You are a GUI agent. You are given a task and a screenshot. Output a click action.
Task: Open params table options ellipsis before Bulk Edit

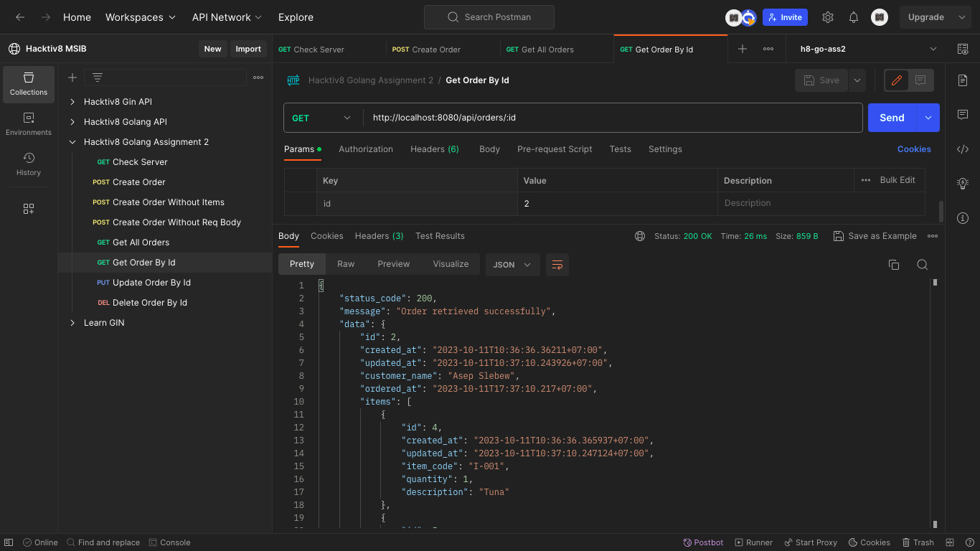point(866,180)
